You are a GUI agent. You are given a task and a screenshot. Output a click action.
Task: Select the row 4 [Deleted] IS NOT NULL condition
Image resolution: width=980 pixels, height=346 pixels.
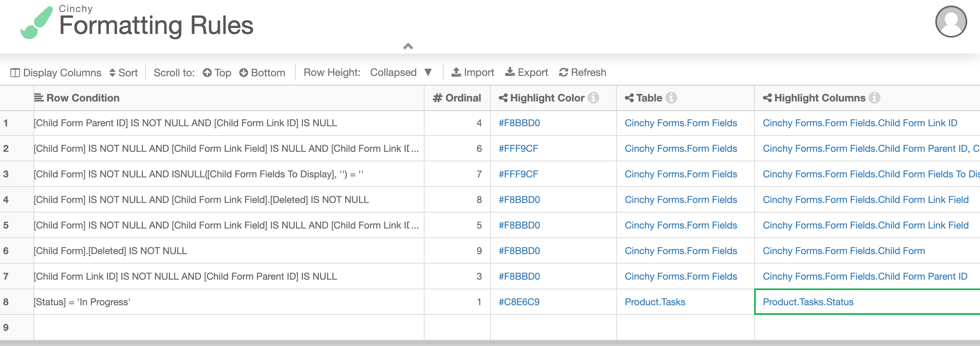[229, 200]
